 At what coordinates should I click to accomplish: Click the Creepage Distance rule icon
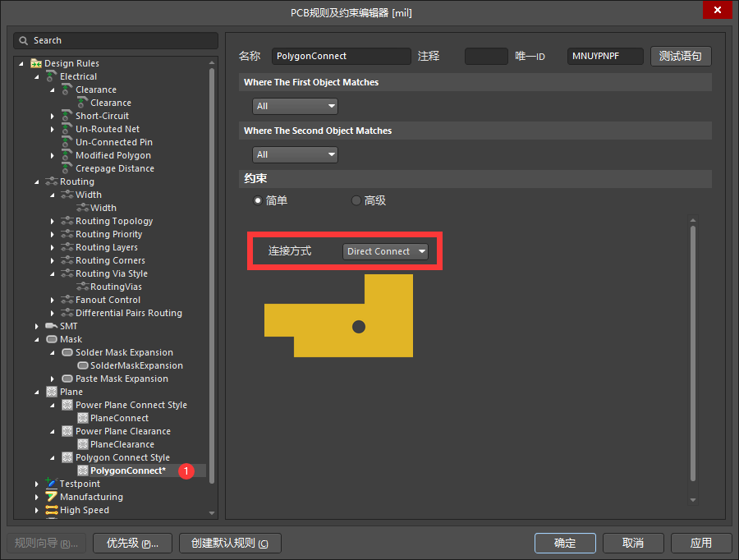(x=67, y=168)
